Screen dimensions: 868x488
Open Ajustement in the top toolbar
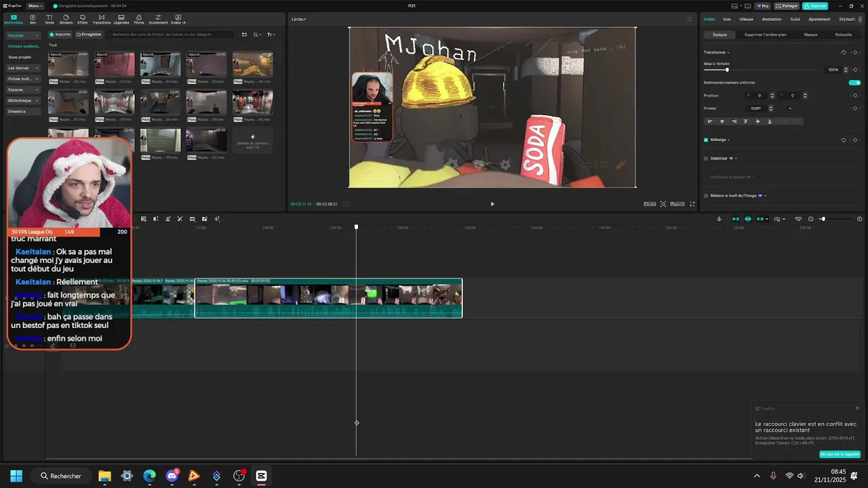click(158, 19)
